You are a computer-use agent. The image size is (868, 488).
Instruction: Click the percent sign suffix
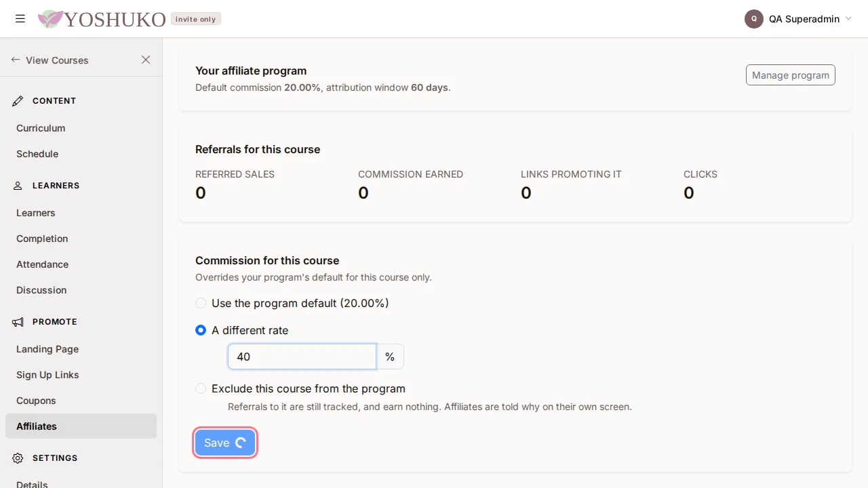coord(390,357)
